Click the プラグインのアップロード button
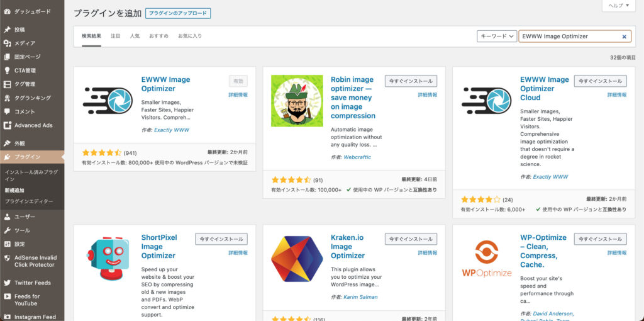This screenshot has height=321, width=644. [x=178, y=13]
